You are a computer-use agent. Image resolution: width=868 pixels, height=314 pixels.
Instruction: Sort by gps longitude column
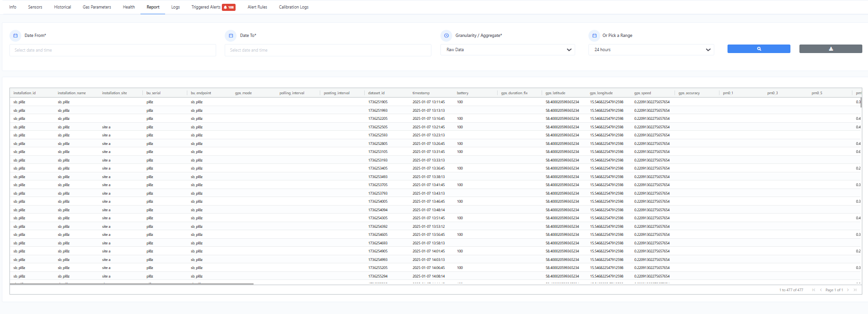pos(601,93)
